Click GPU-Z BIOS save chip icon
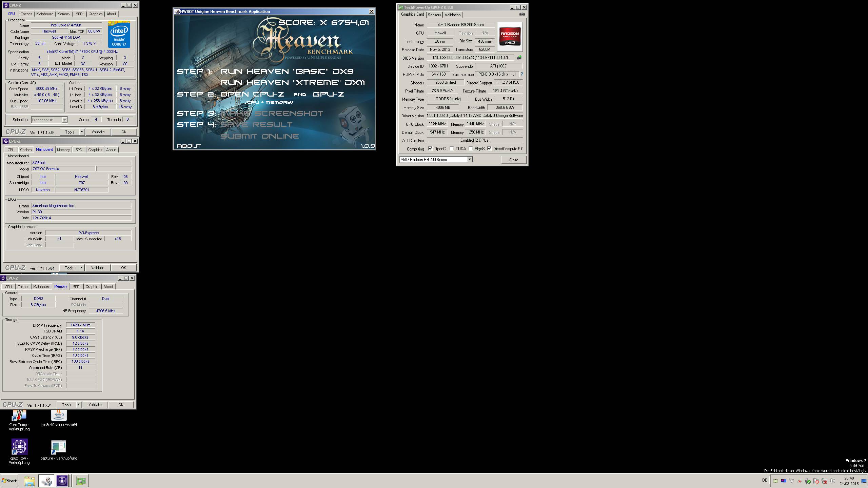 (519, 58)
